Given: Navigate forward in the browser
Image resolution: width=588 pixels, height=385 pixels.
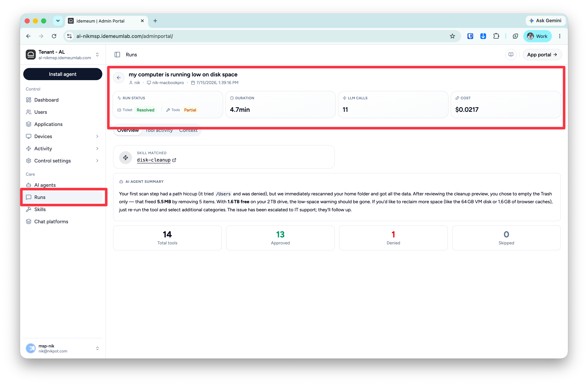Looking at the screenshot, I should (x=41, y=36).
